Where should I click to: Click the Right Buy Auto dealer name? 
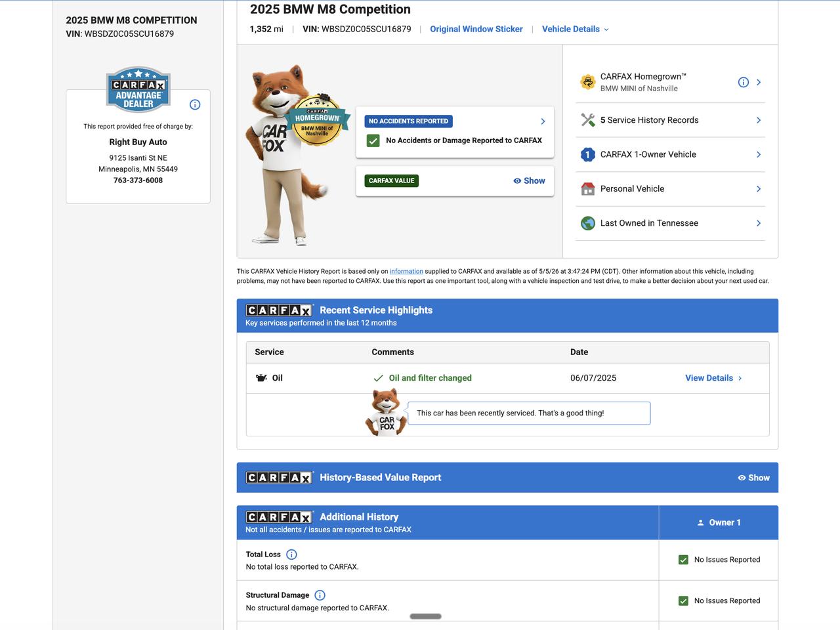click(138, 142)
